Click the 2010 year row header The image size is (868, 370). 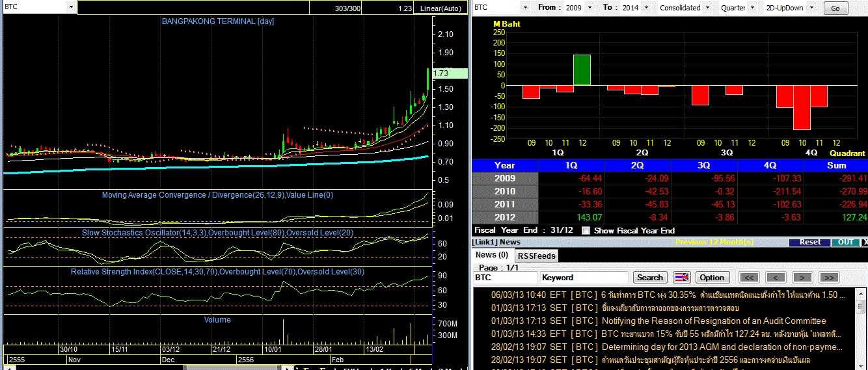point(505,191)
